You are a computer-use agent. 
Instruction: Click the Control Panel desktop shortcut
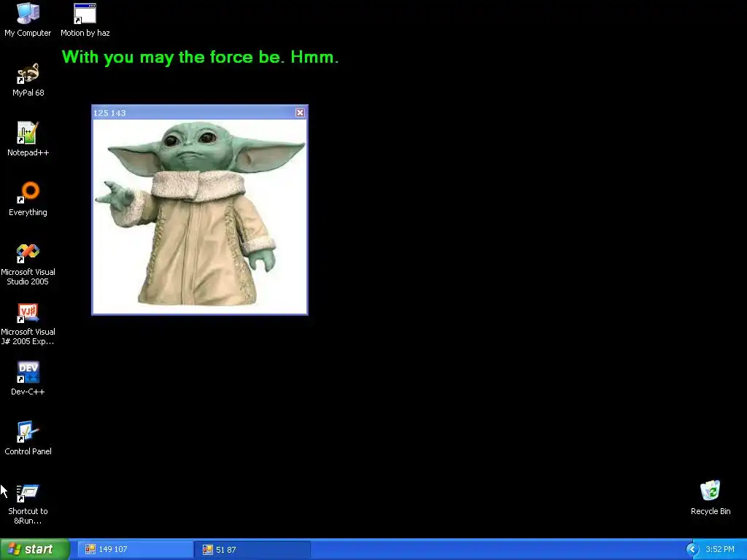pyautogui.click(x=28, y=438)
